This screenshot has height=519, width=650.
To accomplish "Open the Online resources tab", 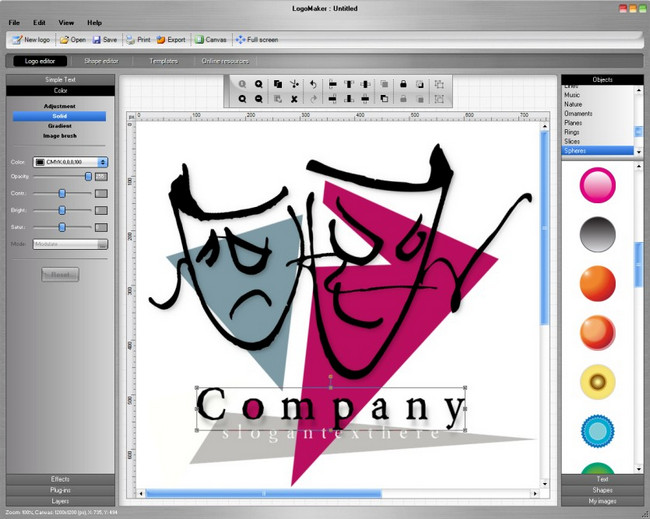I will [x=225, y=61].
